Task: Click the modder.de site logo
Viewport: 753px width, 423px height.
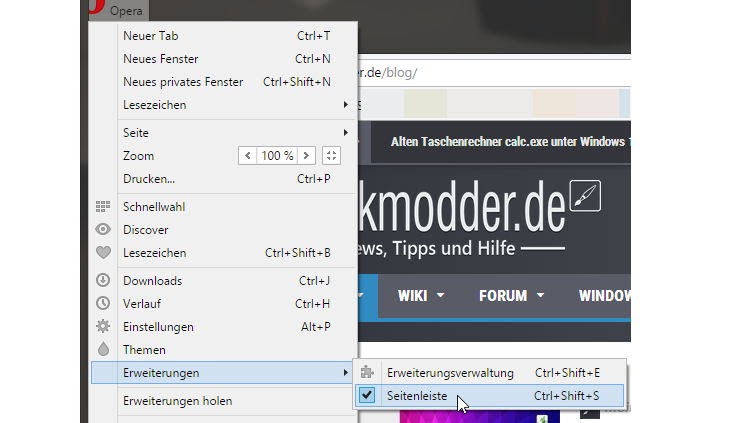Action: [462, 206]
